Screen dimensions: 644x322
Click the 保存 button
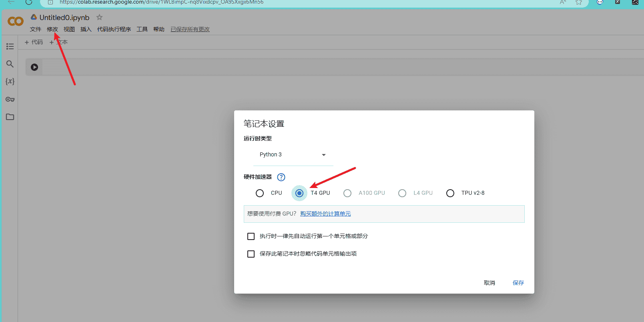click(x=518, y=283)
